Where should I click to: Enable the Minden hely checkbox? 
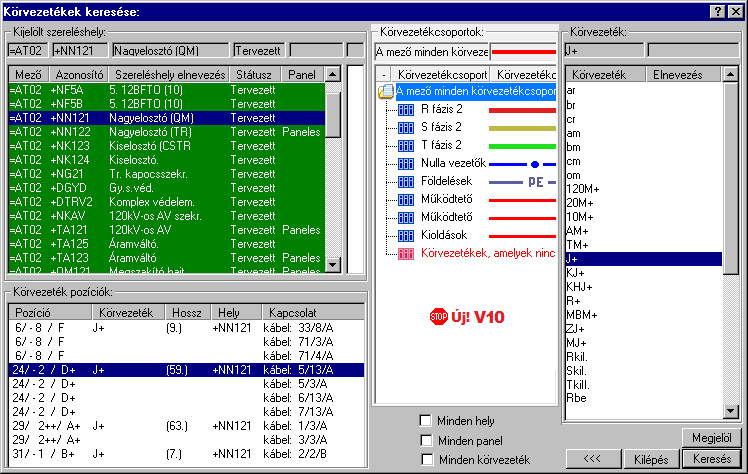(426, 421)
